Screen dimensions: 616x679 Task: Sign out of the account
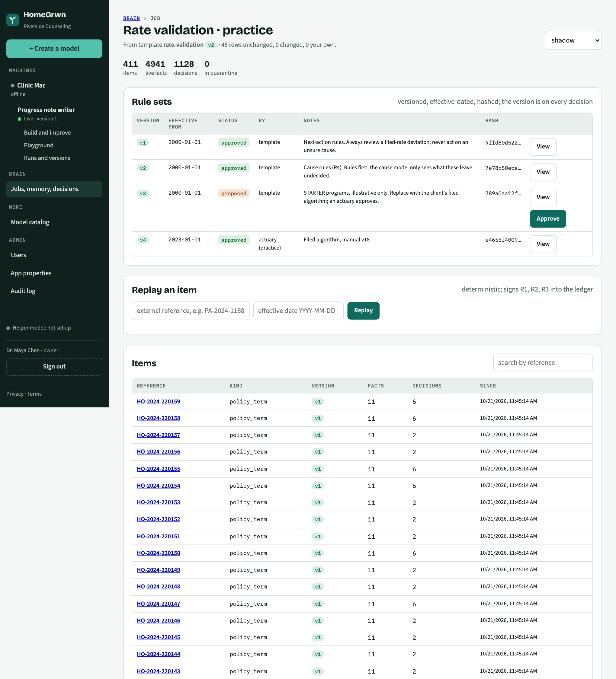point(54,367)
